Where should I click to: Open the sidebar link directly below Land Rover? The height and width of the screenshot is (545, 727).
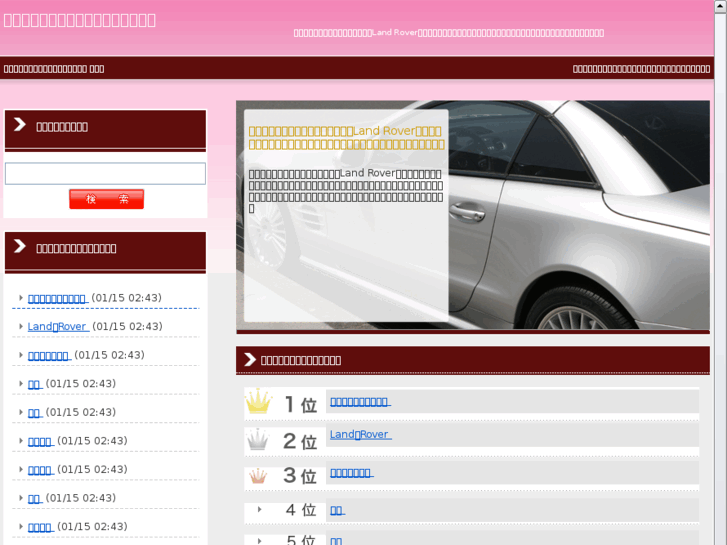click(49, 355)
